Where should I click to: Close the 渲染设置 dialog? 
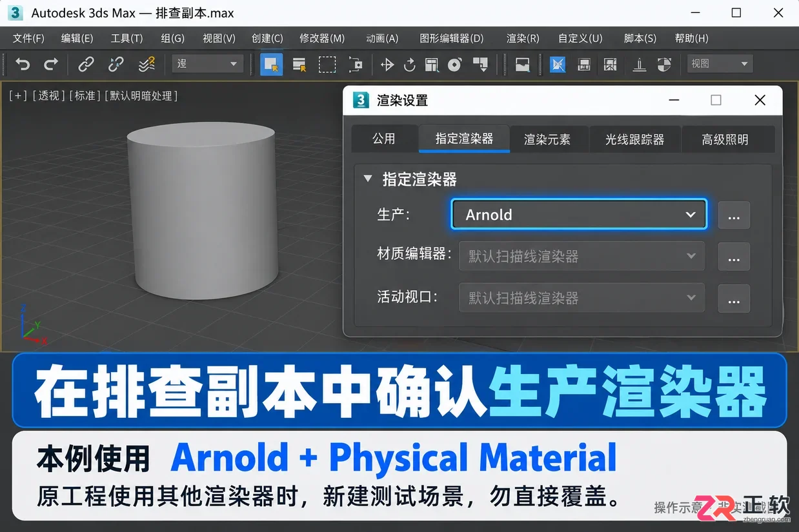click(x=760, y=100)
